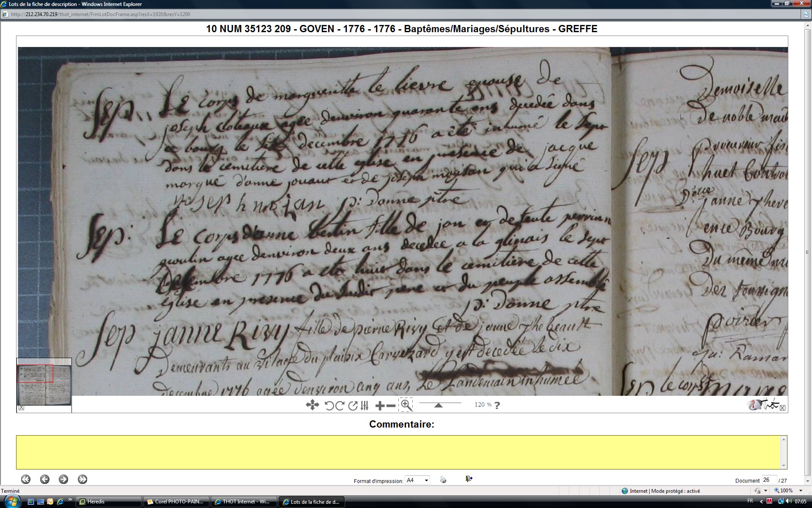Go to the next document page
812x508 pixels.
click(63, 479)
